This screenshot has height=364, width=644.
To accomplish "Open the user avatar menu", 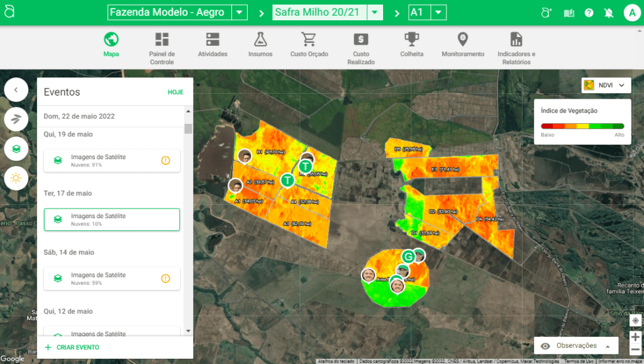I will coord(631,13).
